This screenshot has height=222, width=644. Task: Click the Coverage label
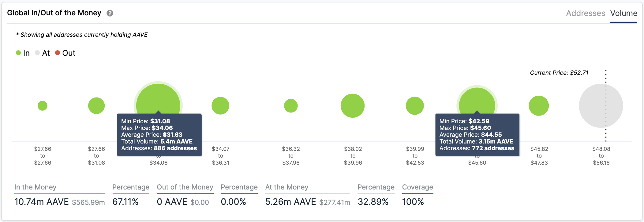417,187
